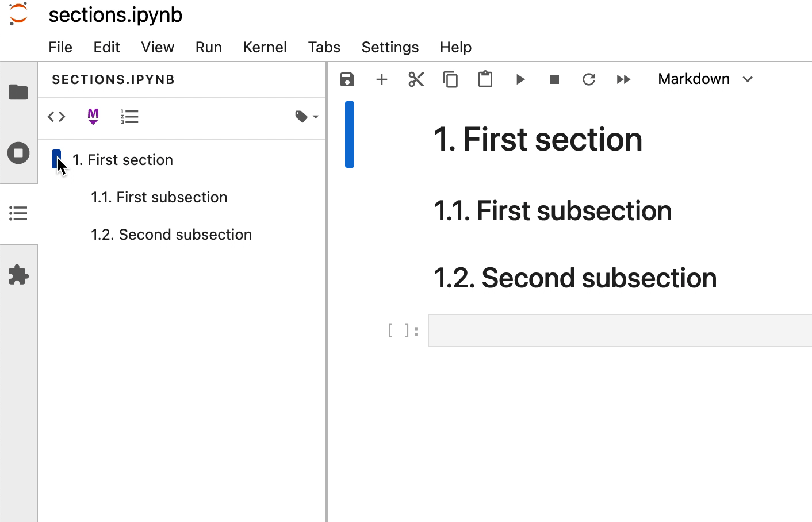812x522 pixels.
Task: Open the cell type dropdown showing Markdown
Action: pyautogui.click(x=704, y=79)
